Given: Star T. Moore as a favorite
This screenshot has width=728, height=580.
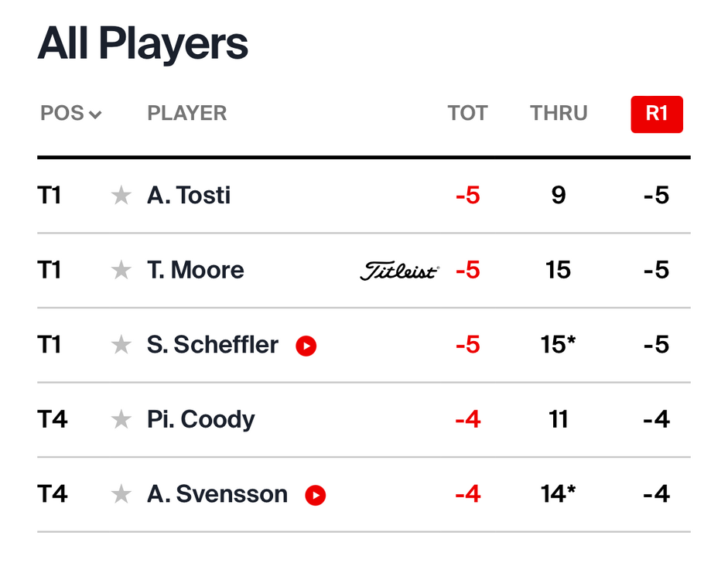Looking at the screenshot, I should click(x=121, y=270).
